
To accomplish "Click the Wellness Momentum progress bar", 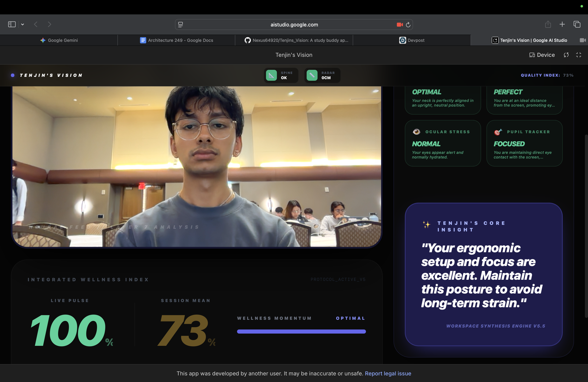I will click(301, 331).
